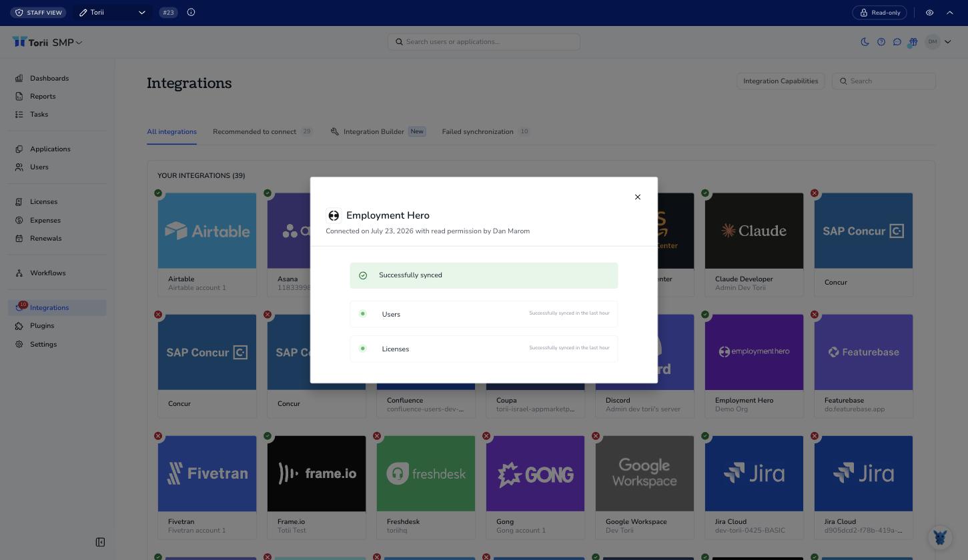Click the info icon beside #23

pyautogui.click(x=191, y=12)
